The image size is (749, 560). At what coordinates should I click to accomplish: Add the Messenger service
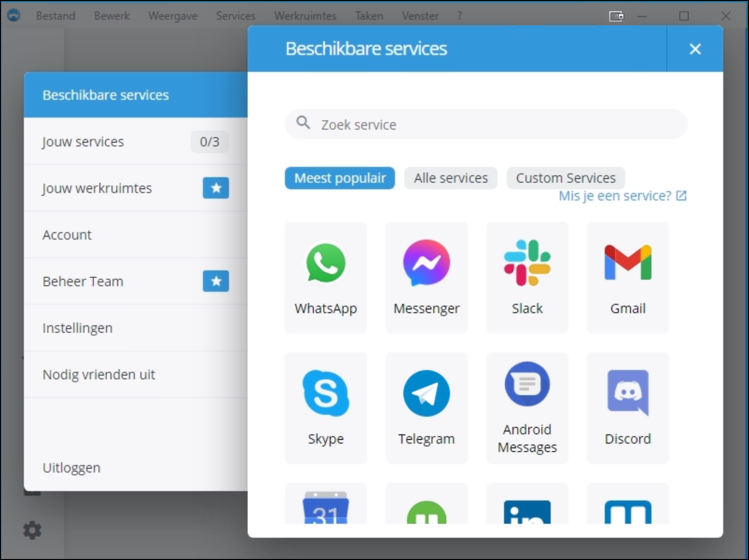[426, 277]
